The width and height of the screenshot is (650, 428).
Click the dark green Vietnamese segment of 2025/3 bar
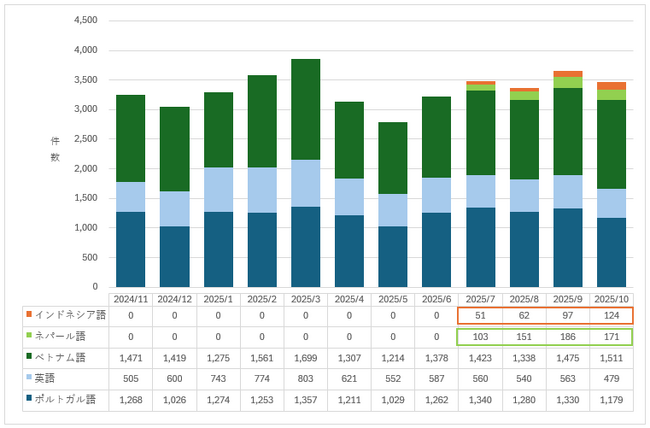click(306, 109)
